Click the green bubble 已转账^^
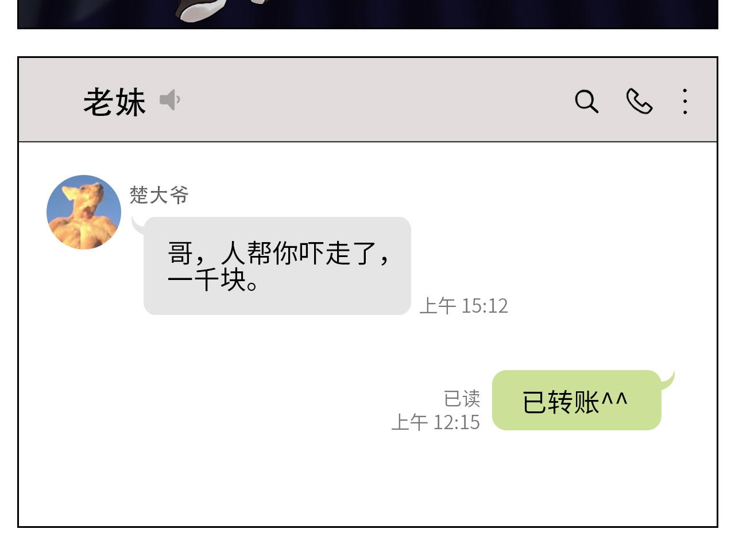This screenshot has height=560, width=735. coord(577,400)
